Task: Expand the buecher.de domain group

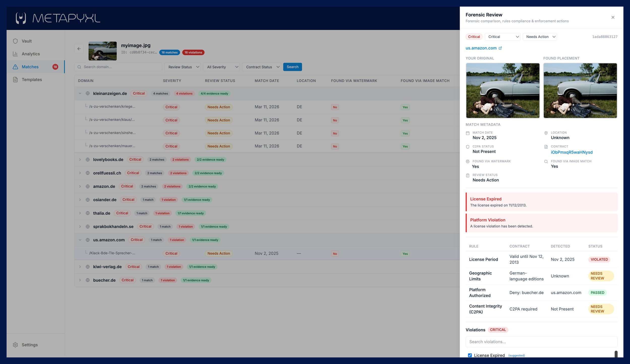Action: (x=80, y=280)
